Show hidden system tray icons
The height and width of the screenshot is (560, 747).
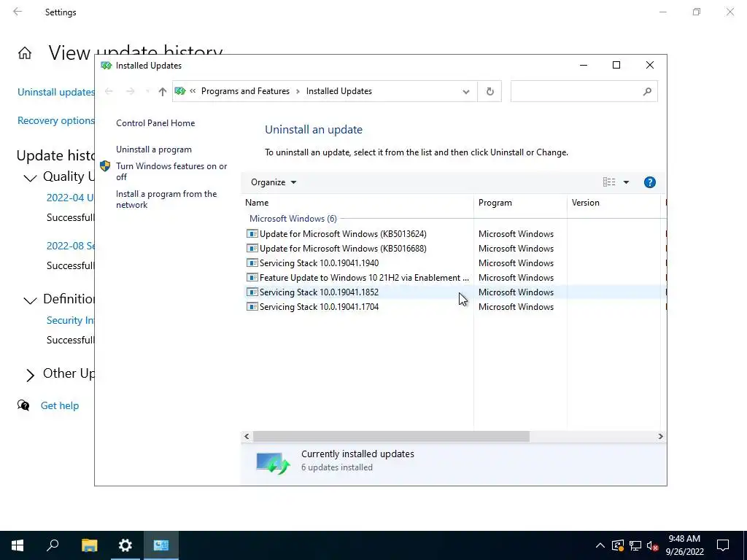(x=600, y=545)
